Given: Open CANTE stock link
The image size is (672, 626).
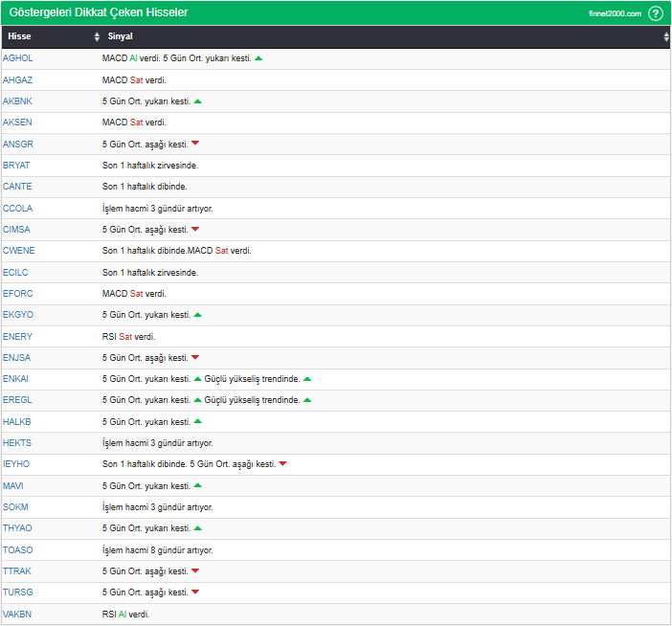Looking at the screenshot, I should [x=17, y=187].
